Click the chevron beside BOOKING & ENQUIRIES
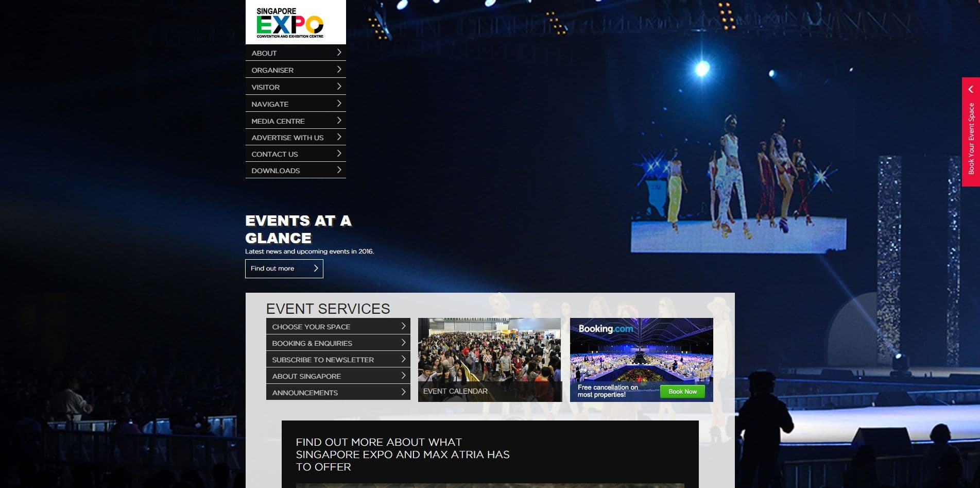The image size is (980, 488). tap(403, 343)
